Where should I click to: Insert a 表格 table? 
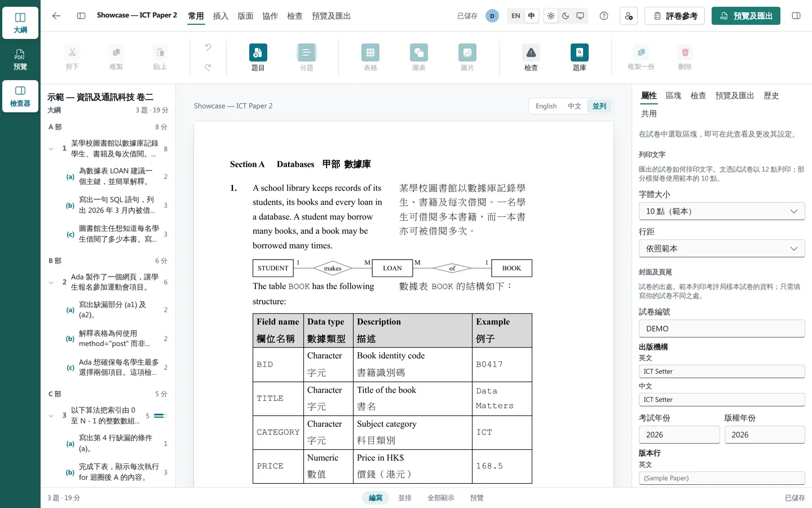pos(370,58)
